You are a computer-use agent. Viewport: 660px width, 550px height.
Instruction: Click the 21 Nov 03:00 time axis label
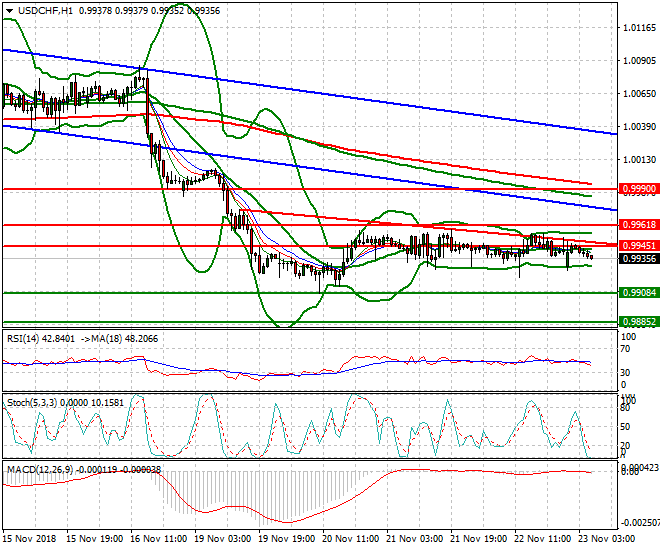415,539
